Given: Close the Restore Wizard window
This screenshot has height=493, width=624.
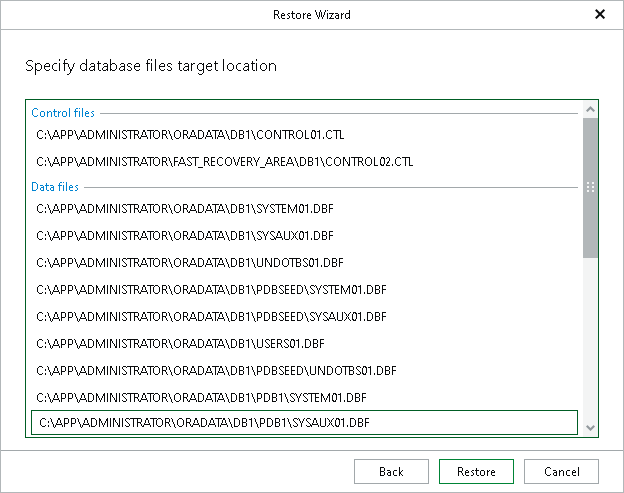Looking at the screenshot, I should (x=600, y=15).
